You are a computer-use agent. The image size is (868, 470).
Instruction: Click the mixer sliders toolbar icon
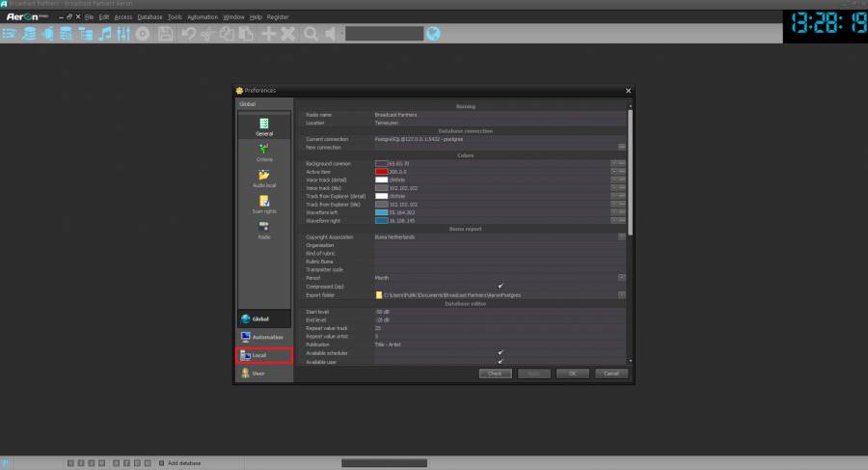(122, 34)
